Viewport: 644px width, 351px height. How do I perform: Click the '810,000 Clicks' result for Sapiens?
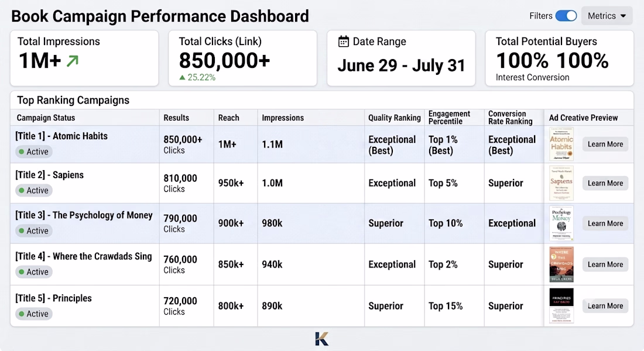pos(180,183)
